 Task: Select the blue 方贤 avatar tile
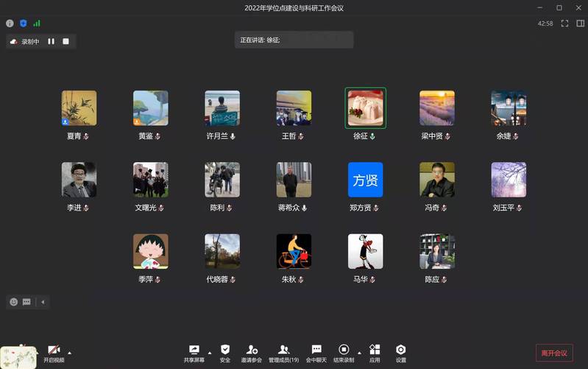(366, 180)
